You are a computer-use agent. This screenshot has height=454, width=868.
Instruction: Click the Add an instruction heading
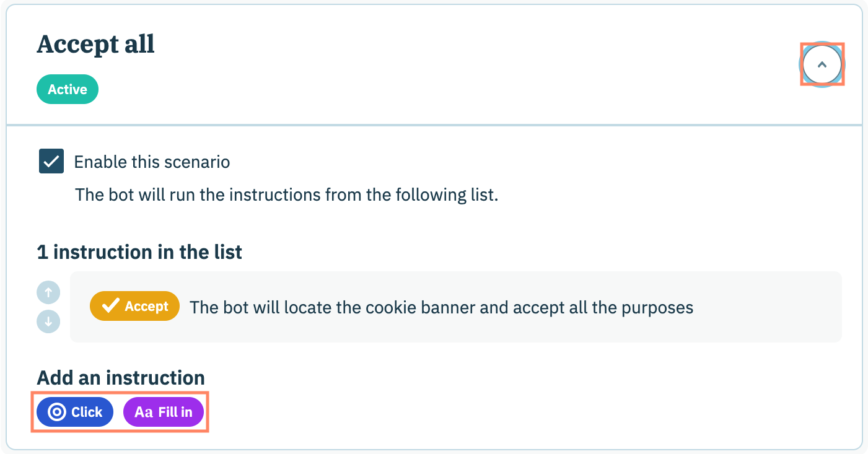(x=121, y=378)
